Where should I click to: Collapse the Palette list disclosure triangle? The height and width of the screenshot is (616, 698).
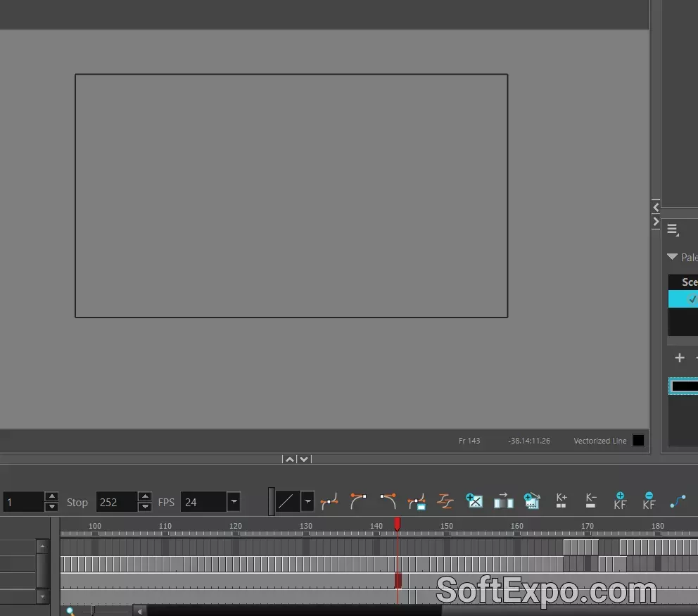(672, 257)
